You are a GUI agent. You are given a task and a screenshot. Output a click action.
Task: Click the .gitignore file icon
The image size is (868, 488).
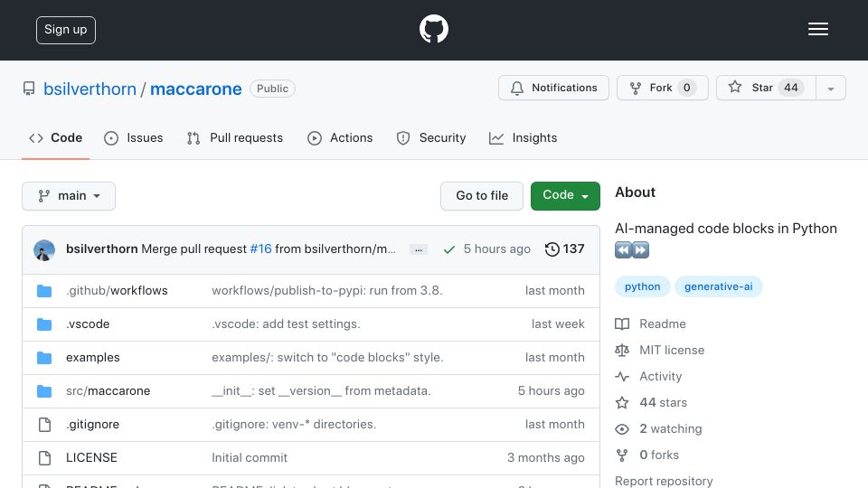point(44,425)
